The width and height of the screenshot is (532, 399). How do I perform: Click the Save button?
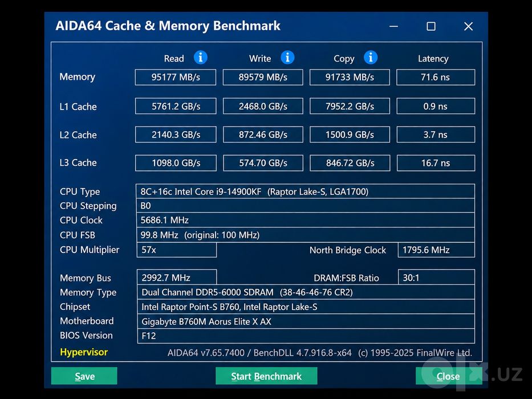tap(84, 376)
